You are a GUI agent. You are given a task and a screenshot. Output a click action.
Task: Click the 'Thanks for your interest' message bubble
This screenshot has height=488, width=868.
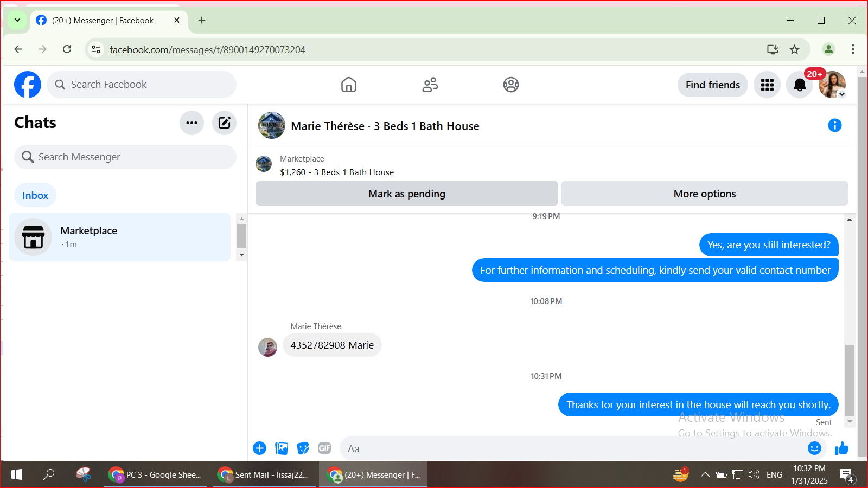(x=698, y=405)
